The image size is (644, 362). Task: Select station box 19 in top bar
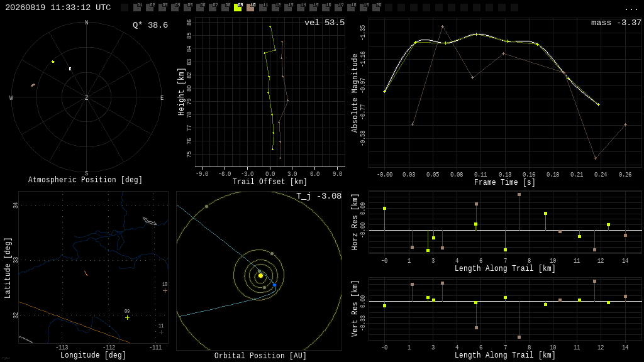(363, 8)
